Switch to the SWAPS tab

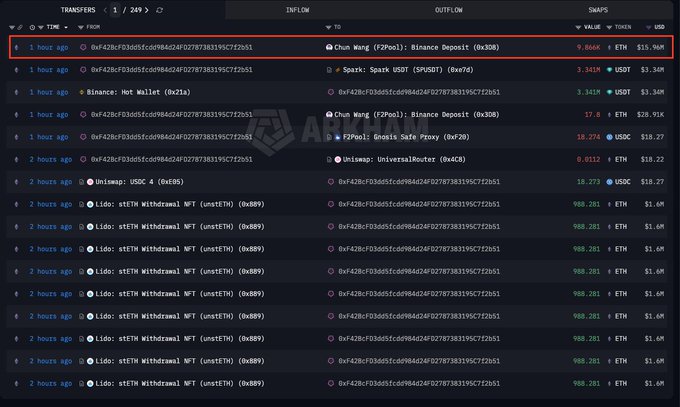[598, 10]
